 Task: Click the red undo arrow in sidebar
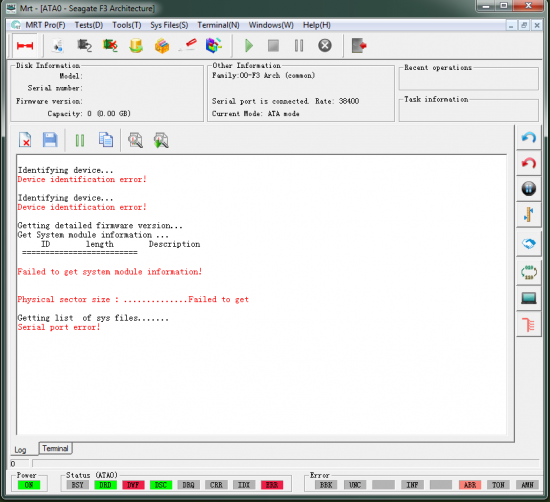click(529, 163)
